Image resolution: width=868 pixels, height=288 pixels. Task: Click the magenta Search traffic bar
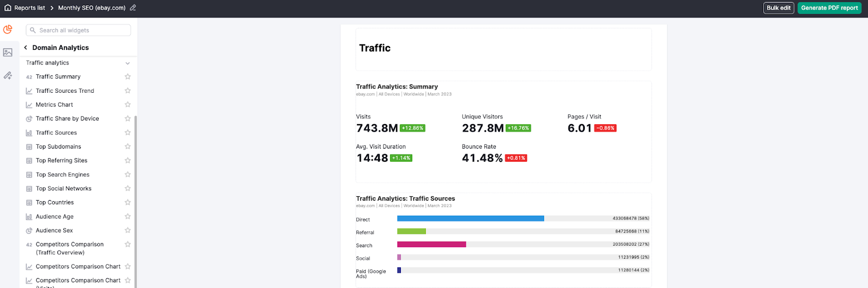[431, 245]
